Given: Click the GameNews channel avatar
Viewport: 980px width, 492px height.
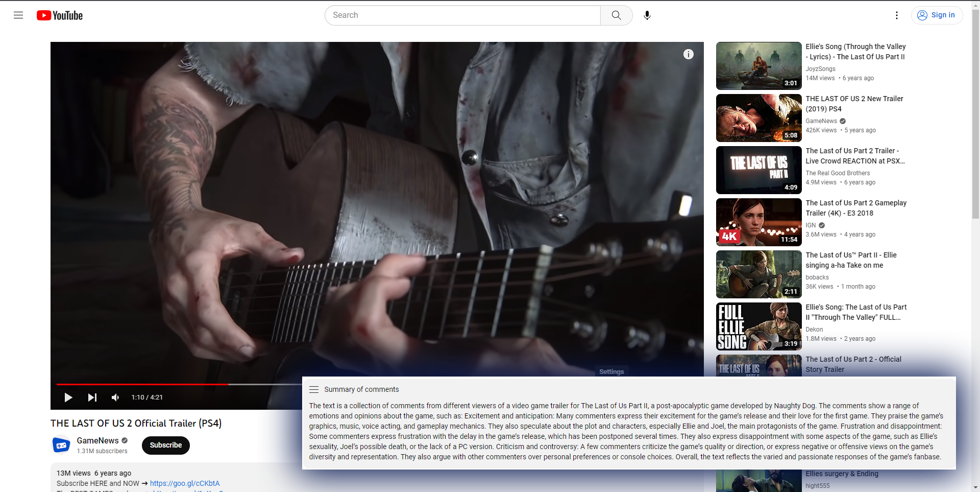Looking at the screenshot, I should tap(62, 446).
